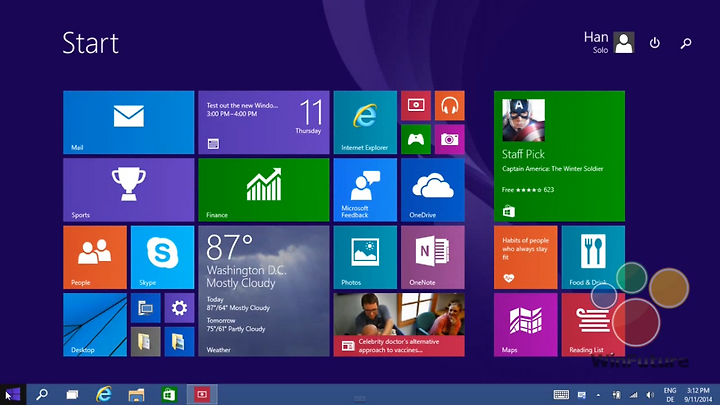Open the red Video tile

[416, 106]
